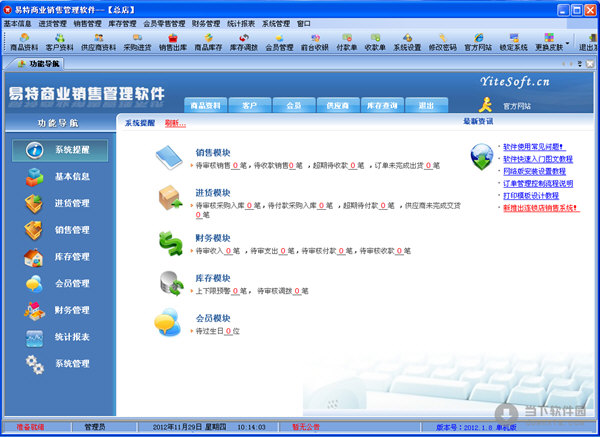Open the 统计报表 menu in the menu bar
This screenshot has width=600, height=437.
click(241, 24)
